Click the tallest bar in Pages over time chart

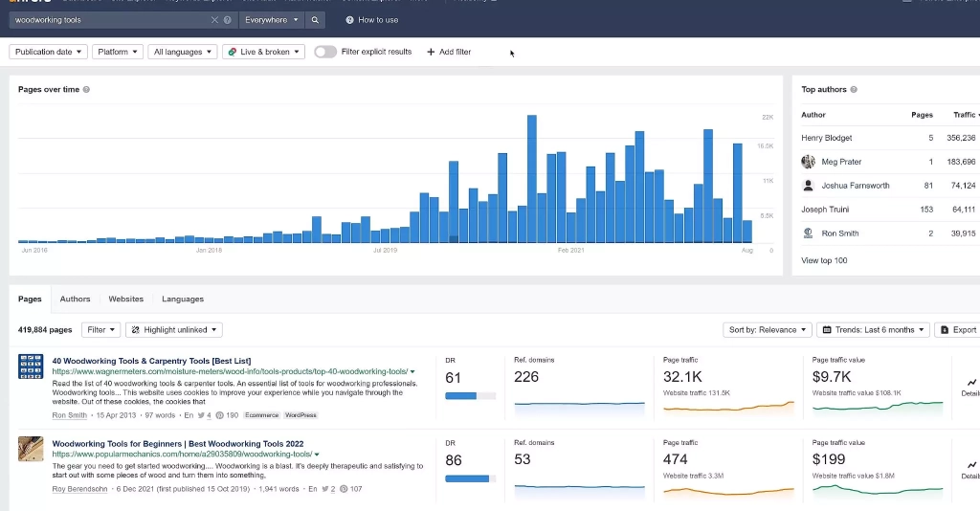532,179
